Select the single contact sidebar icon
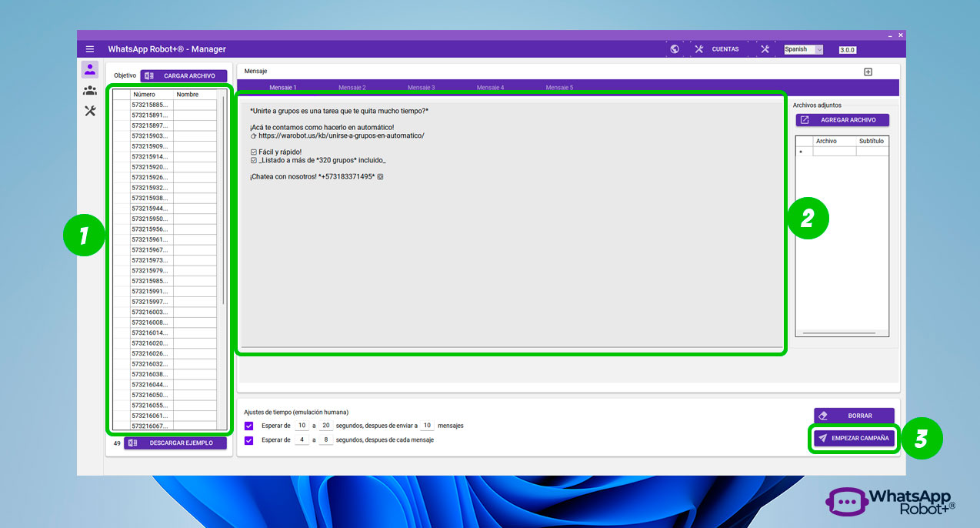The width and height of the screenshot is (980, 528). (x=90, y=70)
